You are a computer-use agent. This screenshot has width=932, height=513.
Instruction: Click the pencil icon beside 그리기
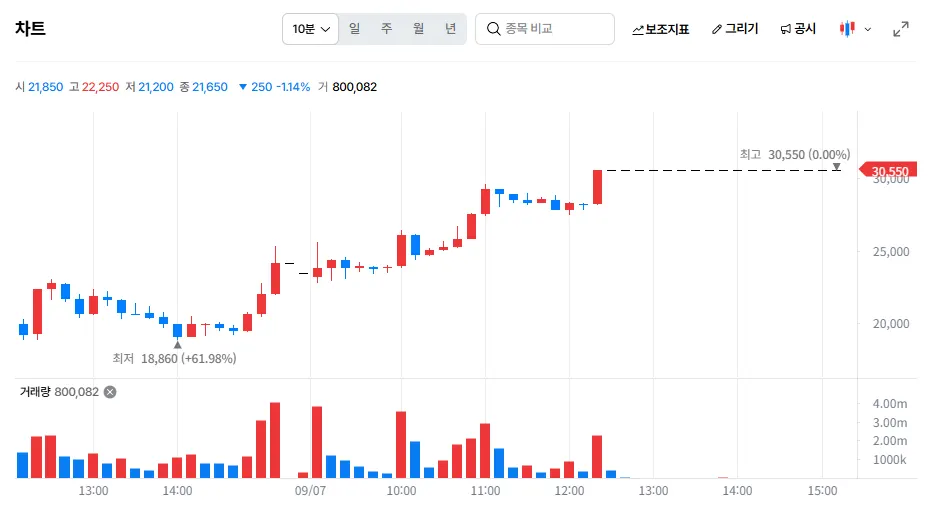tap(717, 29)
